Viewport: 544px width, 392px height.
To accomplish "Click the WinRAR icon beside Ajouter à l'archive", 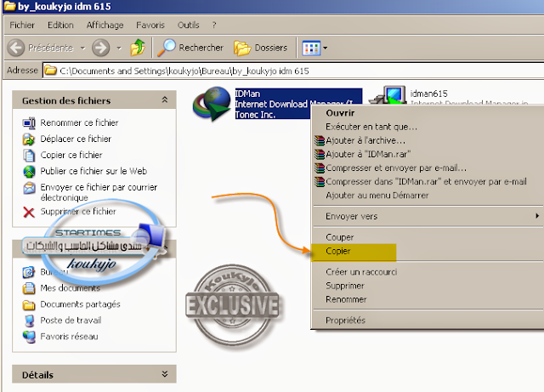I will click(x=320, y=140).
